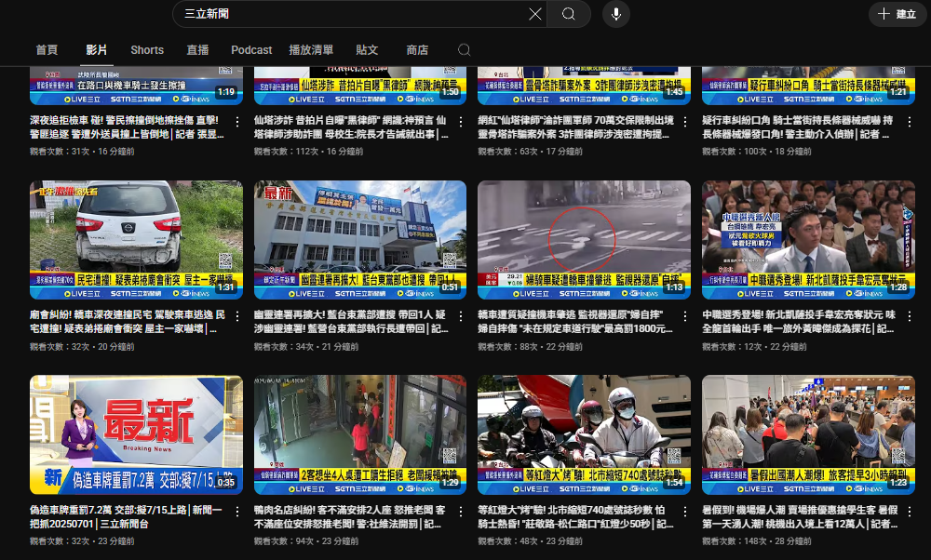This screenshot has height=560, width=931.
Task: Click into the 三立新聞 search field
Action: coord(349,14)
